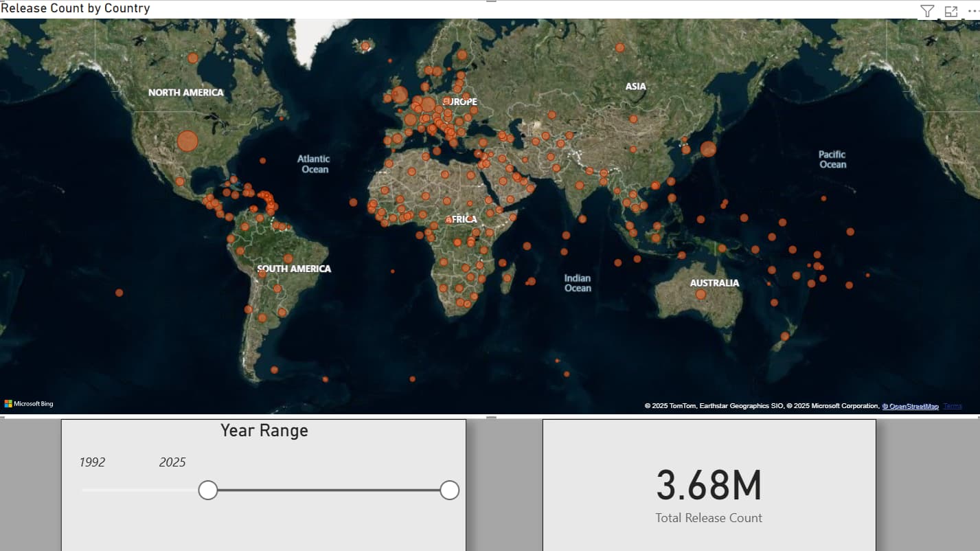Open the map Terms link
The height and width of the screenshot is (551, 980).
click(x=953, y=407)
